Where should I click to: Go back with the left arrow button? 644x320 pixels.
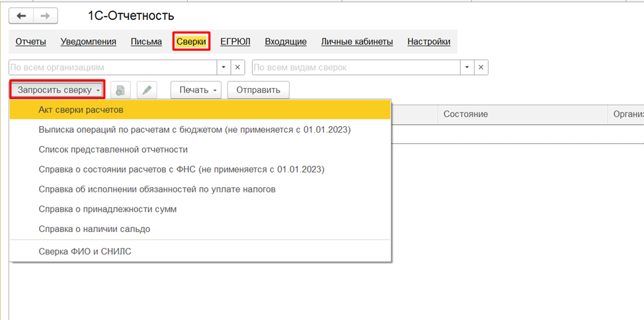click(x=21, y=16)
